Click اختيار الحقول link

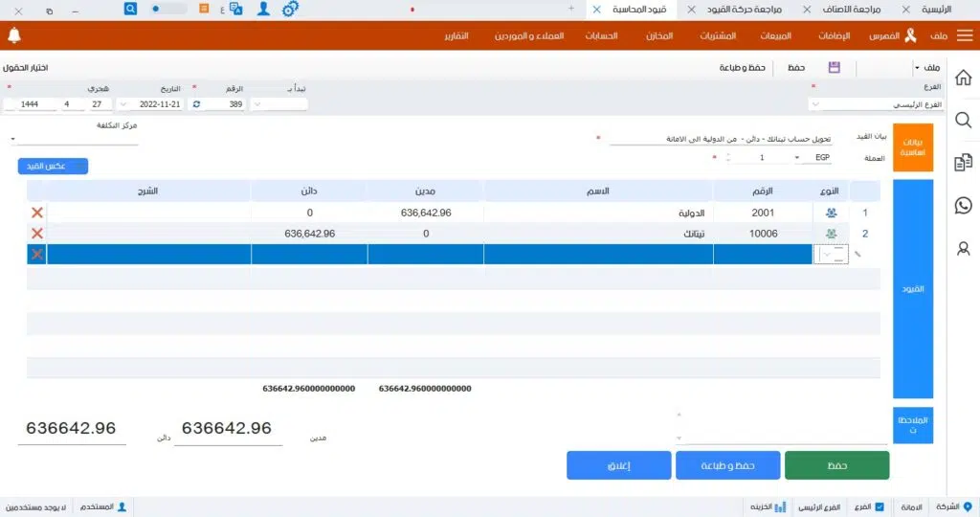coord(25,68)
